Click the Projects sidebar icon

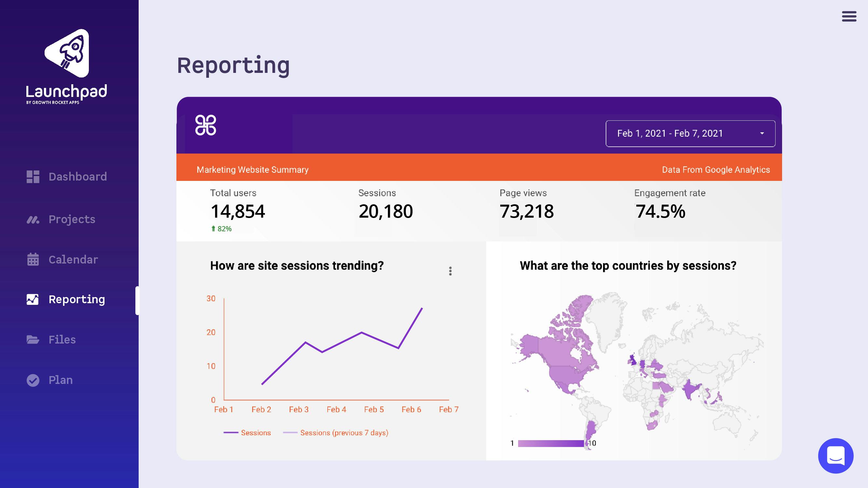(x=33, y=220)
